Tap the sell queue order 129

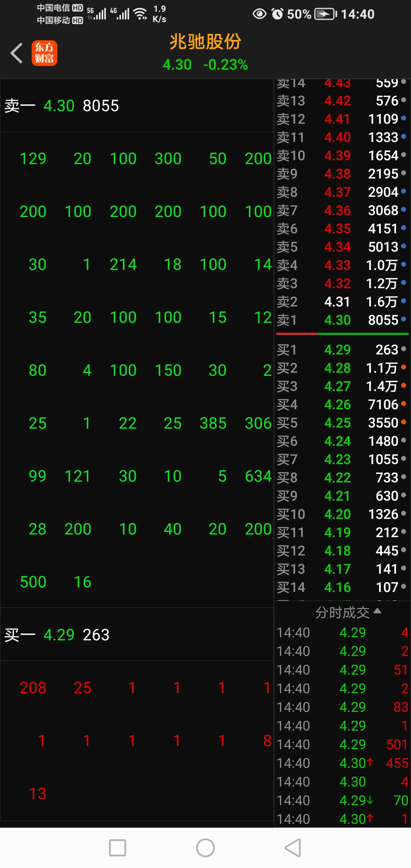coord(33,158)
